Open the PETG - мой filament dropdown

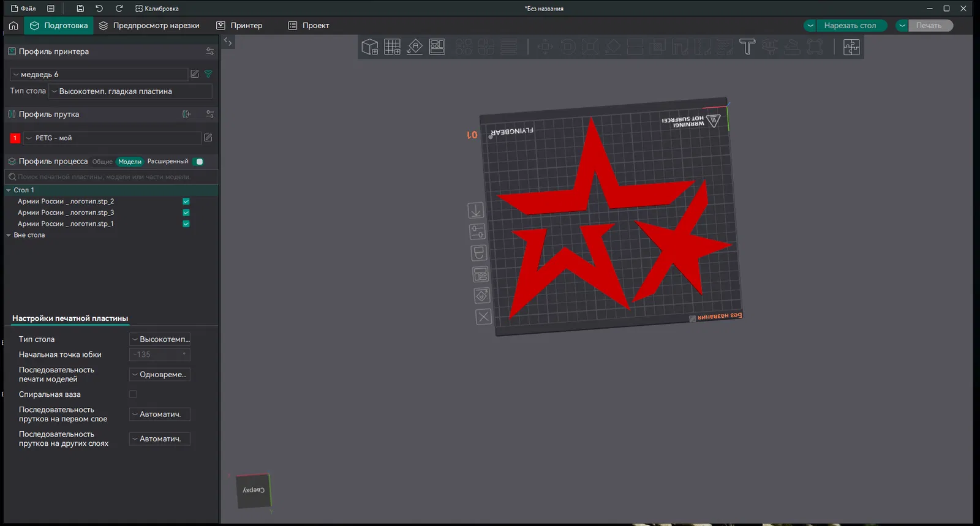point(112,138)
